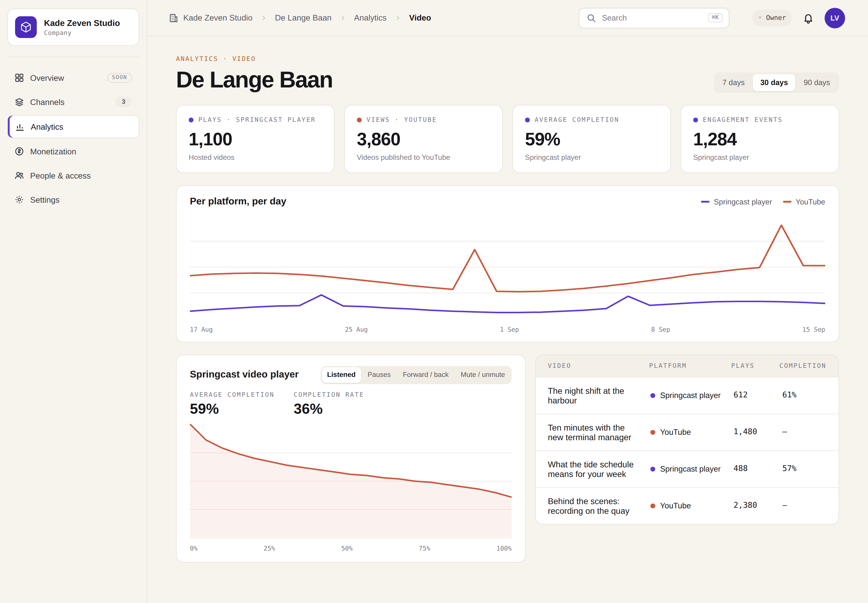The image size is (868, 603).
Task: Focus the Search field
Action: click(x=653, y=18)
